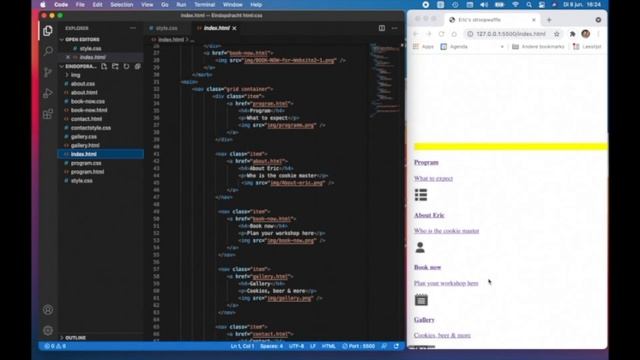Open the Explorer view in activity bar
The height and width of the screenshot is (360, 640).
point(48,31)
